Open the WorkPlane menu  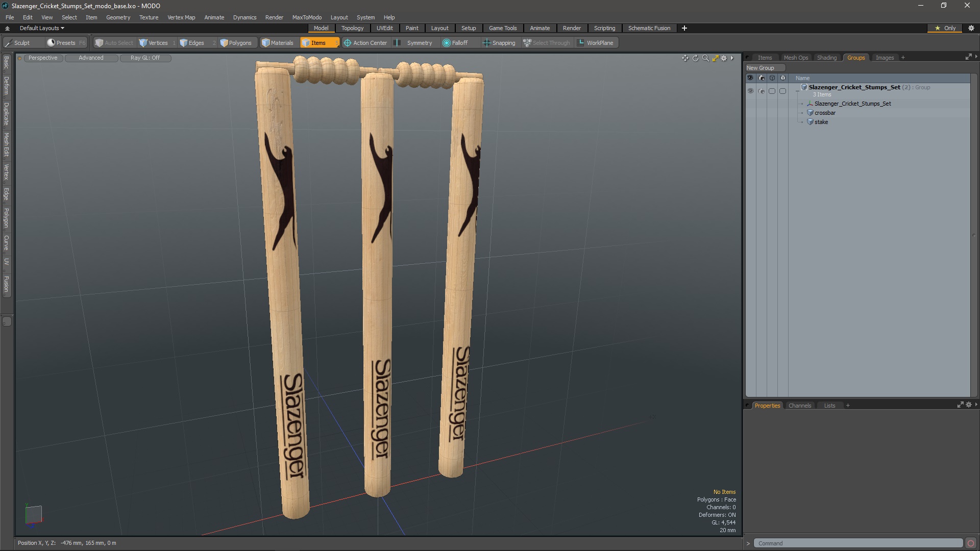click(596, 43)
